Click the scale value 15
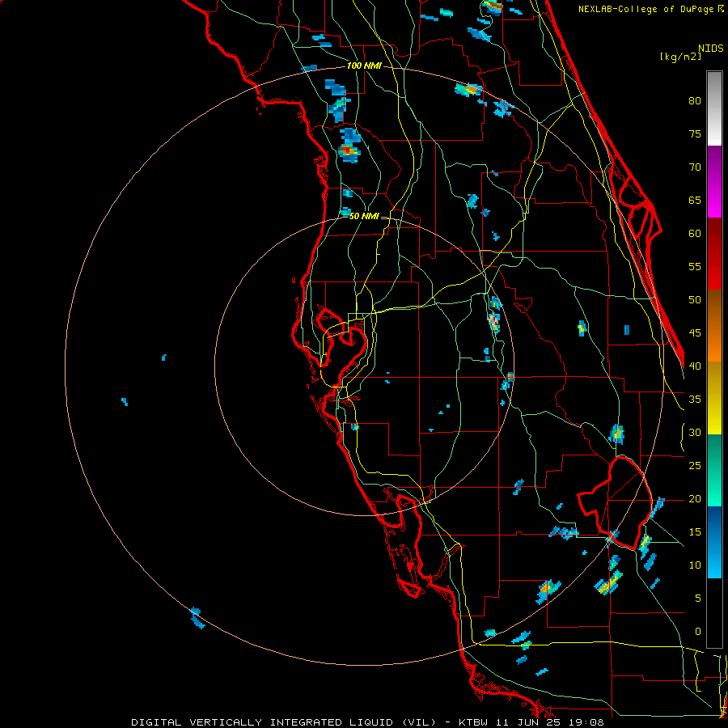Image resolution: width=728 pixels, height=728 pixels. tap(695, 532)
